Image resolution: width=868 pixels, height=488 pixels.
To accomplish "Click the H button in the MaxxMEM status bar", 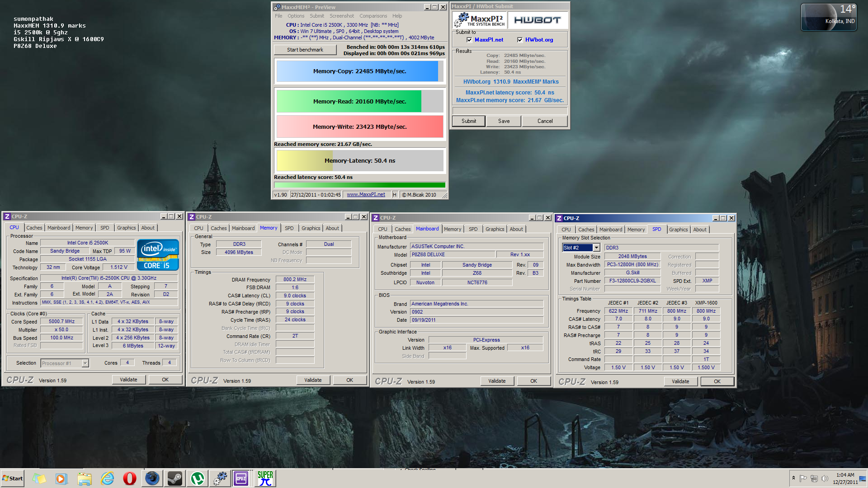I will coord(394,195).
